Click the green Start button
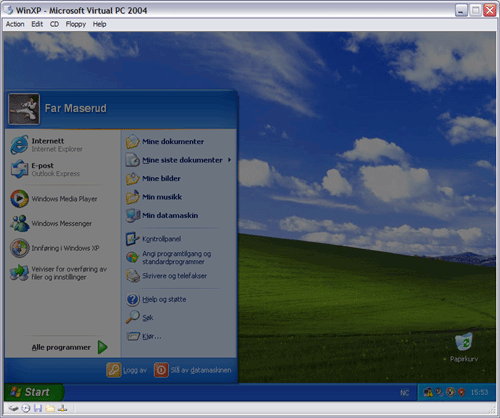The image size is (500, 418). coord(33,392)
